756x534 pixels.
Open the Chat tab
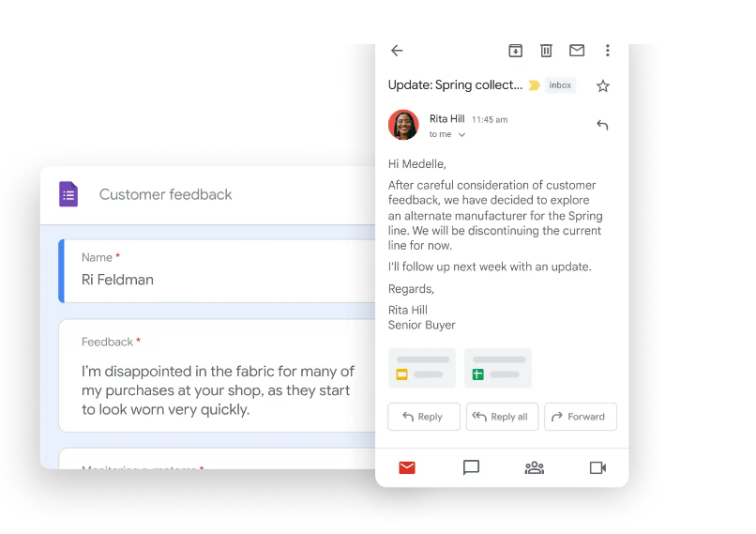pyautogui.click(x=471, y=467)
